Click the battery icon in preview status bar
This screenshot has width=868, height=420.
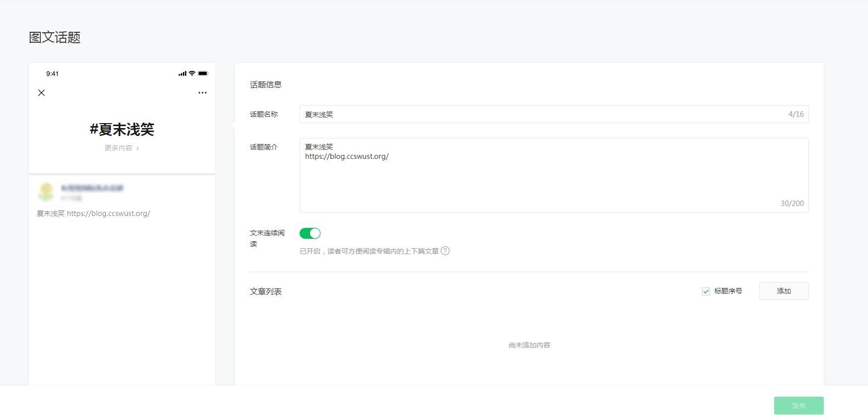[203, 73]
